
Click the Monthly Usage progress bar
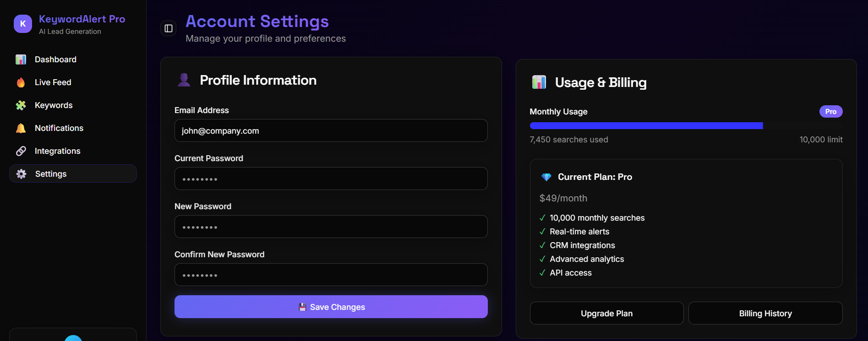pos(686,125)
